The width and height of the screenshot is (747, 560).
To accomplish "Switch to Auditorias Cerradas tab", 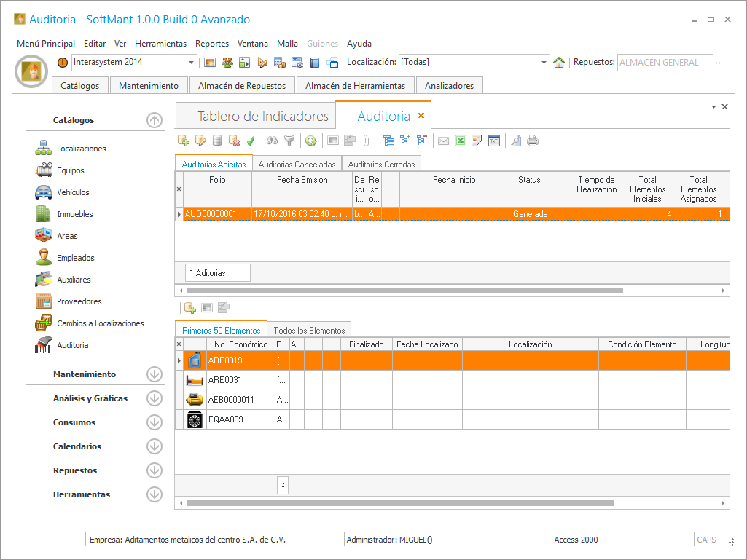I will tap(381, 165).
